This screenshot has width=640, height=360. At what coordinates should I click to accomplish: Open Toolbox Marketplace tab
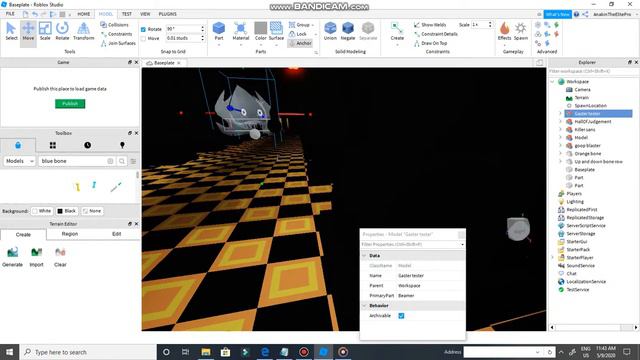[x=18, y=145]
